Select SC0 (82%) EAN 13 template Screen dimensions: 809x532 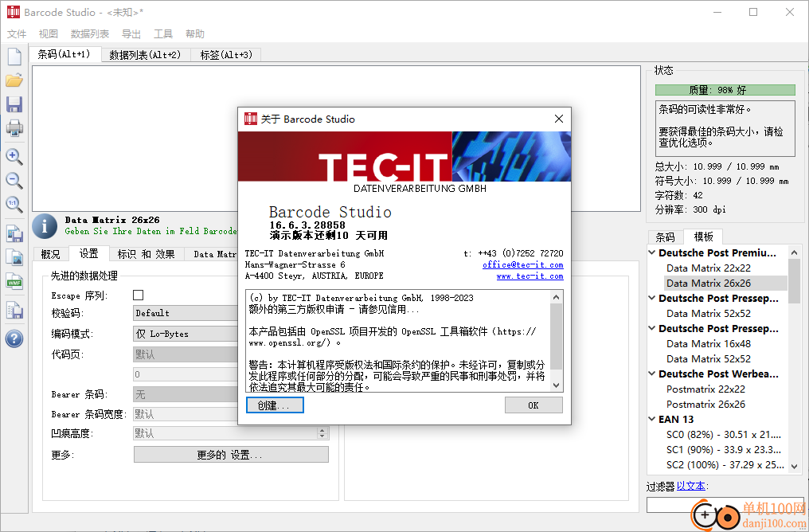click(x=723, y=435)
